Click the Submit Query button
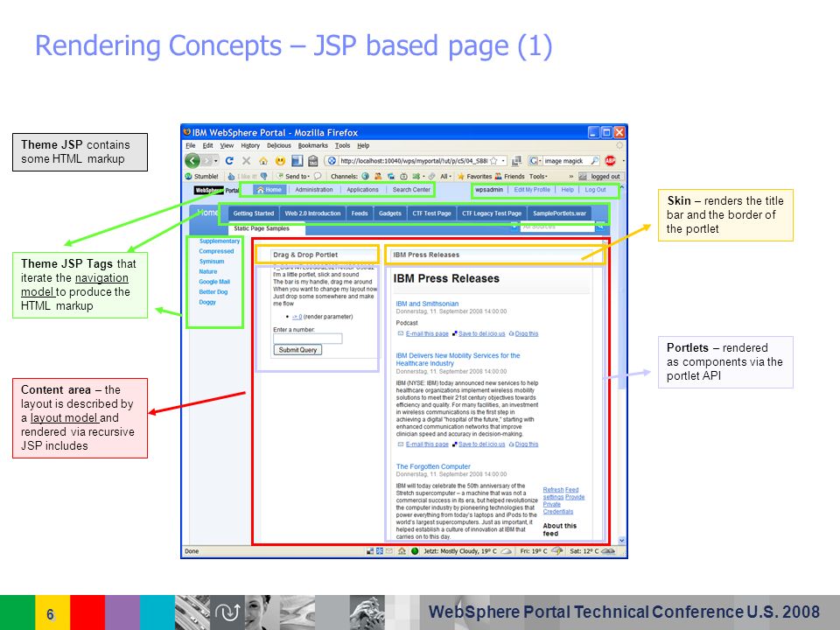Screen dimensions: 840x630 [x=297, y=350]
